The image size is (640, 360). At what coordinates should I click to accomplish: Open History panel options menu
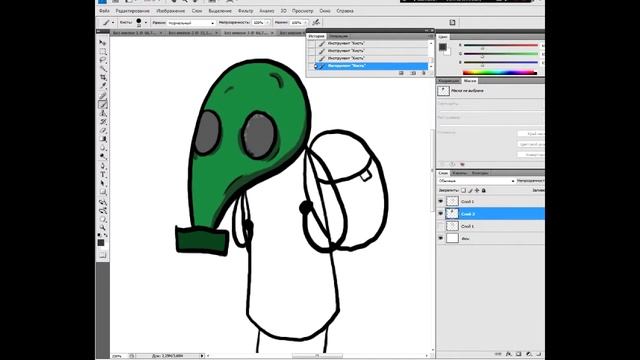pos(430,36)
